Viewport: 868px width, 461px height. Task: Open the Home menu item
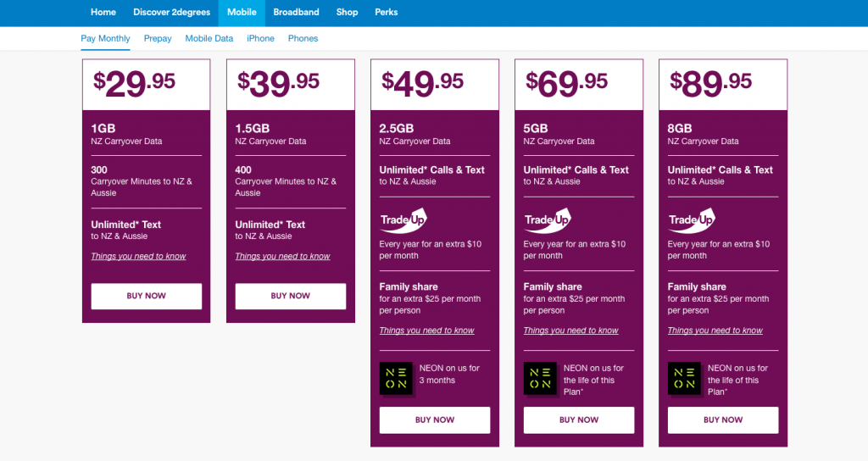pyautogui.click(x=103, y=13)
